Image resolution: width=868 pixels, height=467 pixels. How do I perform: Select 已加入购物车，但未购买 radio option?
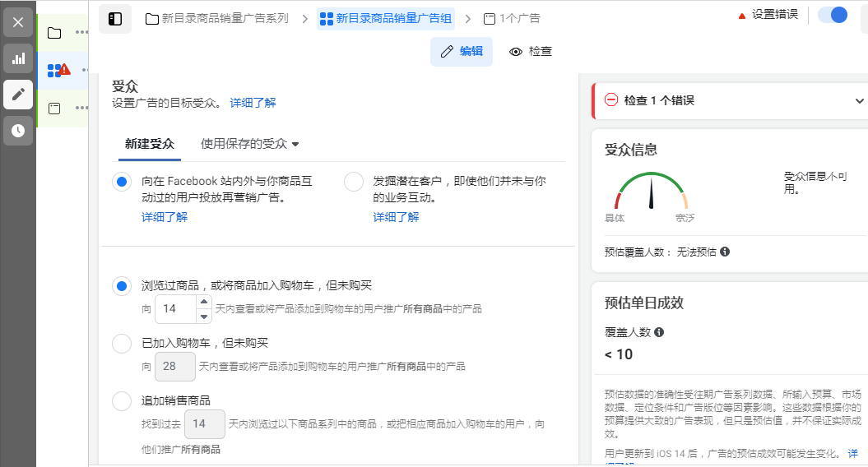click(122, 343)
